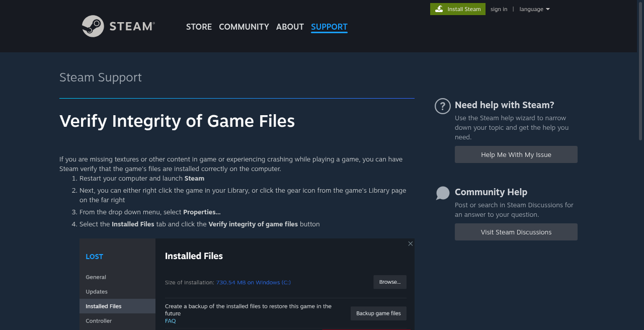Open the FAQ link
The image size is (644, 330).
pyautogui.click(x=171, y=321)
